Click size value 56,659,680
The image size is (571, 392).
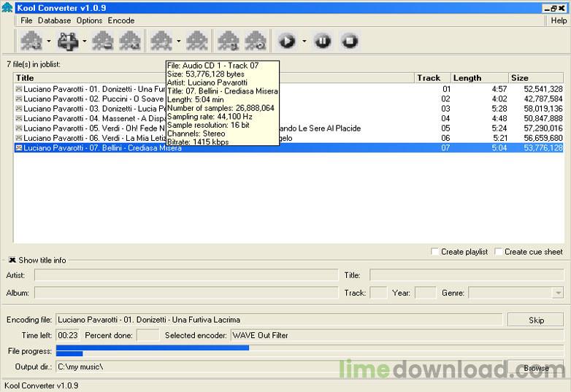(543, 138)
